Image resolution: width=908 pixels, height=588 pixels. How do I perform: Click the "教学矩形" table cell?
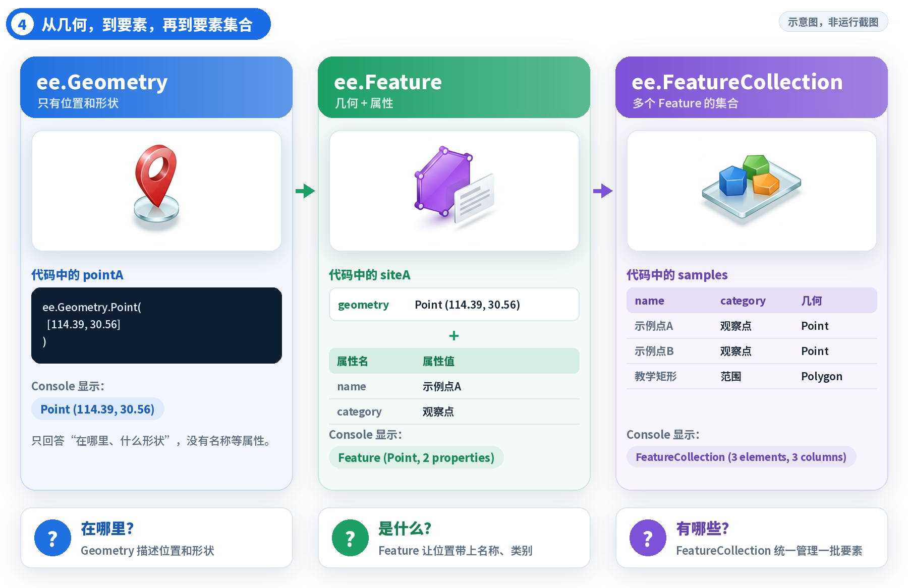[x=655, y=376]
